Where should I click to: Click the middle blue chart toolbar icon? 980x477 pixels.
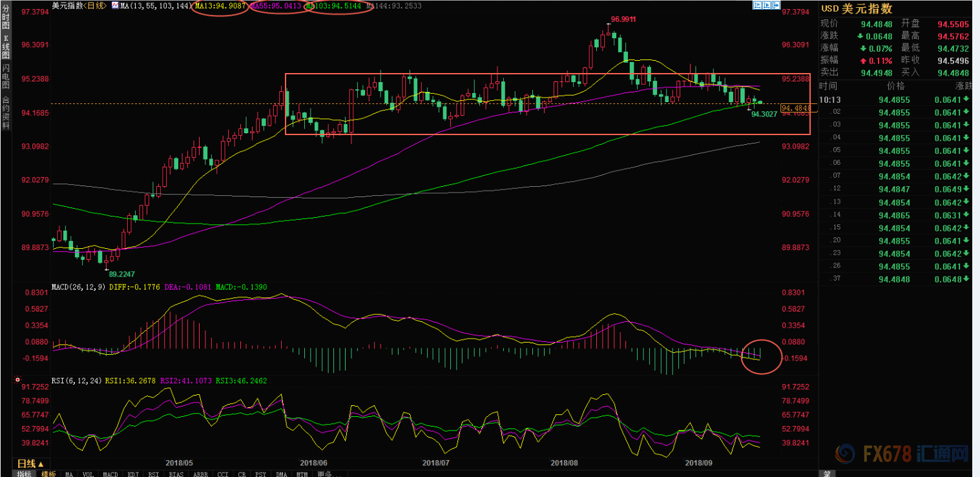pos(767,6)
